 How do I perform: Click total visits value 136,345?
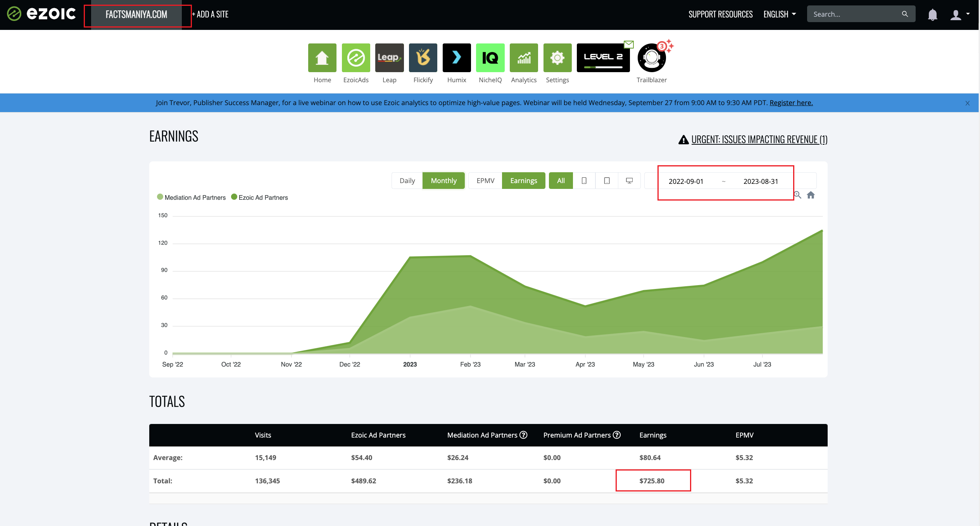[x=267, y=481]
